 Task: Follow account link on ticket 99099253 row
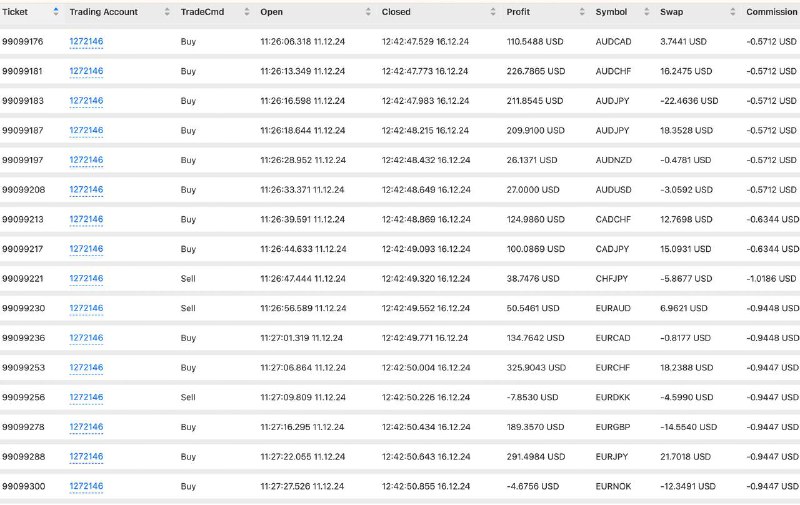86,367
